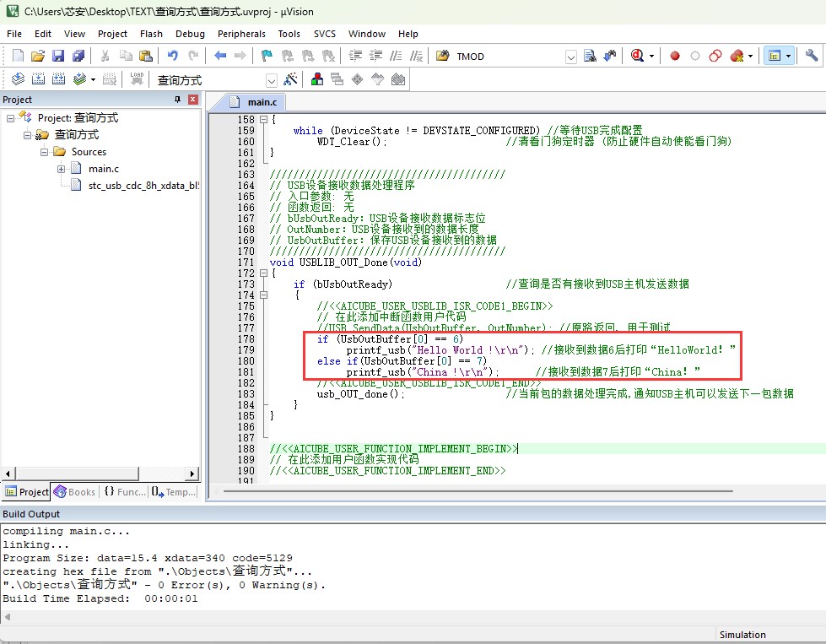Disable all breakpoints icon
The width and height of the screenshot is (826, 644).
[715, 56]
